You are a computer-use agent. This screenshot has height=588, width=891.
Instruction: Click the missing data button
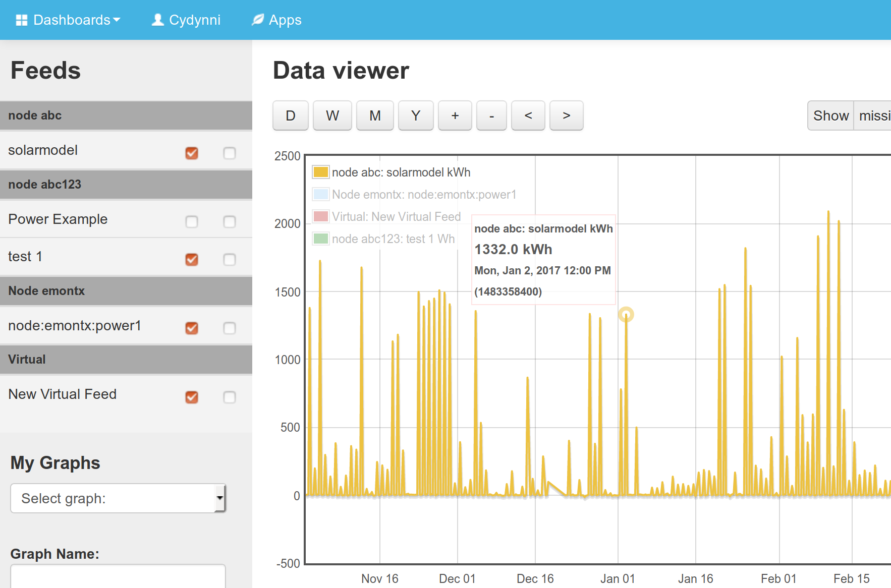point(873,115)
